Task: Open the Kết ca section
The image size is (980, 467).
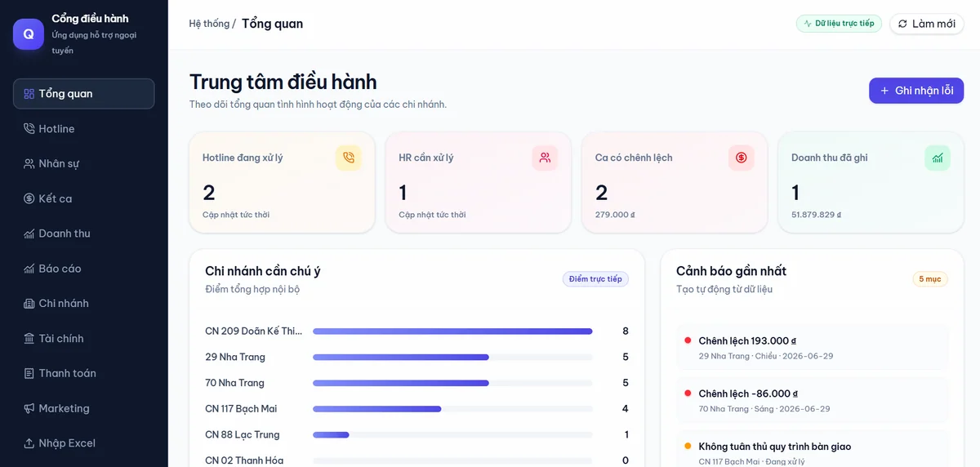Action: [x=83, y=198]
